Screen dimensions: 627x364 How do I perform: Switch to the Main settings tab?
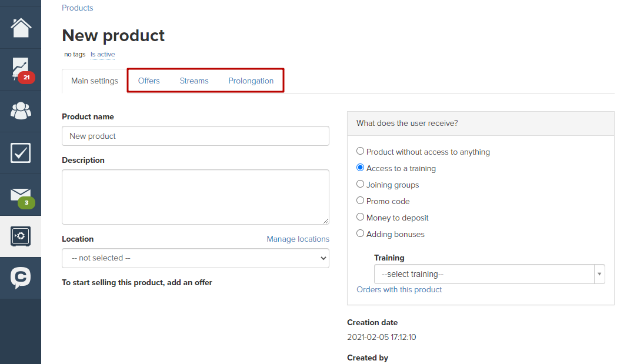94,81
